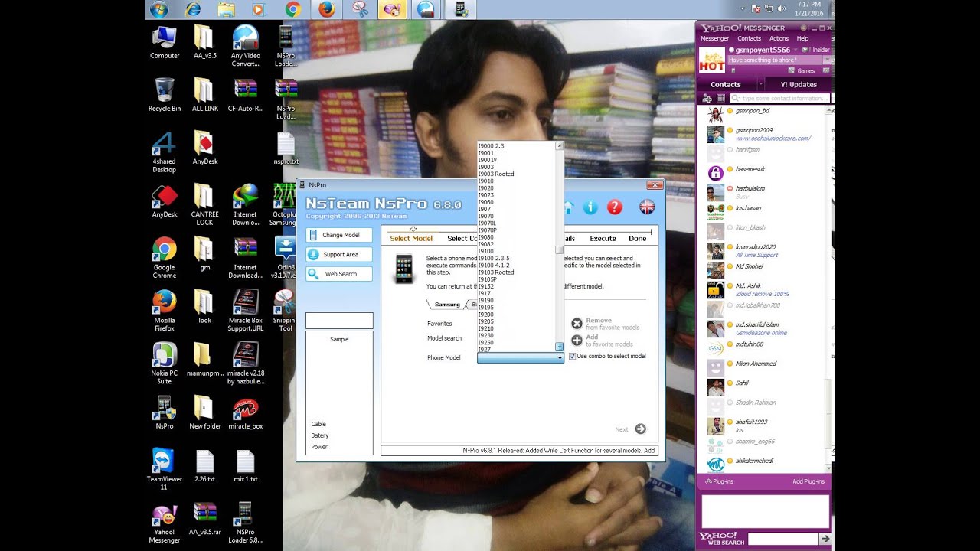Click the add contact icon in Yahoo Messenger
Viewport: 980px width, 551px height.
pyautogui.click(x=707, y=98)
